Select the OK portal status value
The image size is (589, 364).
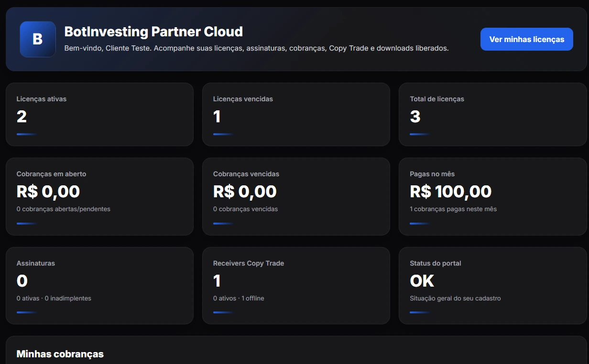point(422,281)
